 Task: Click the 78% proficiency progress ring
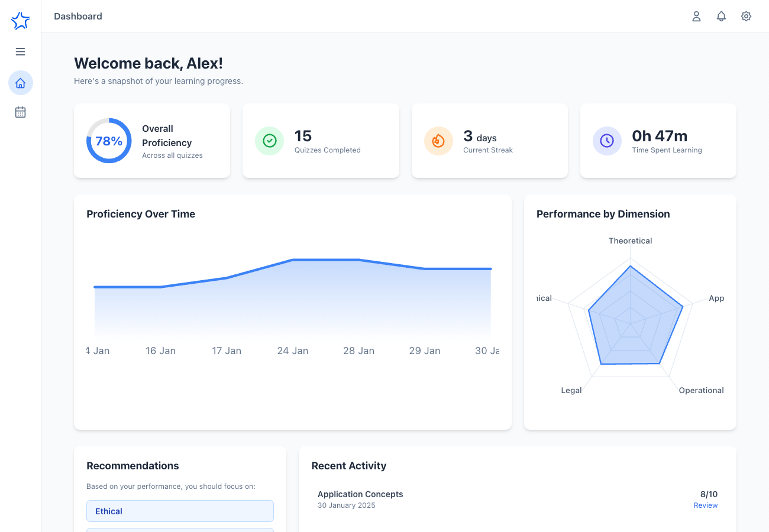coord(109,141)
